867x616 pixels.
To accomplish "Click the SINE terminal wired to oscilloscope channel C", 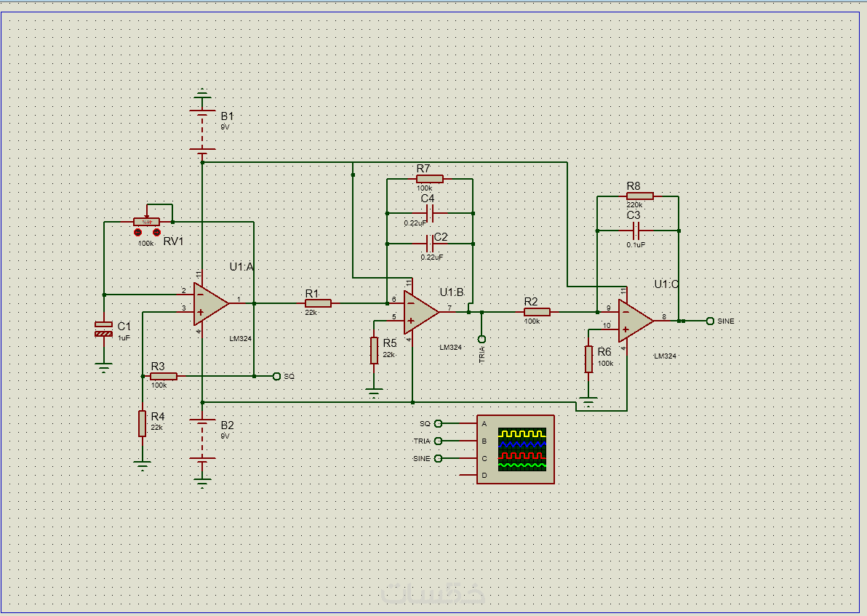I will click(x=438, y=458).
